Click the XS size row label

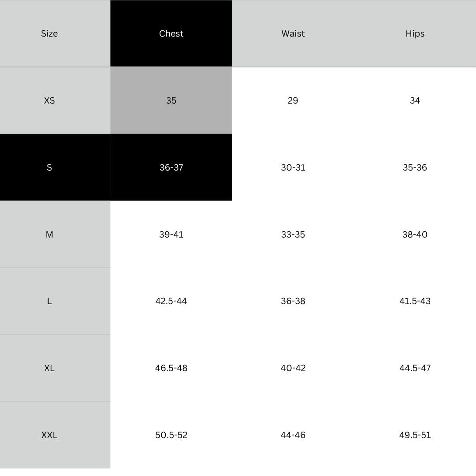[x=49, y=100]
